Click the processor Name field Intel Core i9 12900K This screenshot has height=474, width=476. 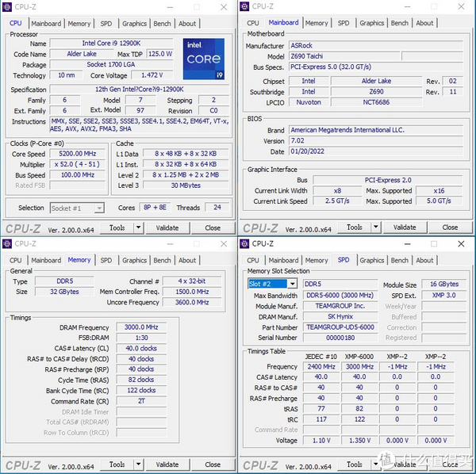(x=111, y=44)
